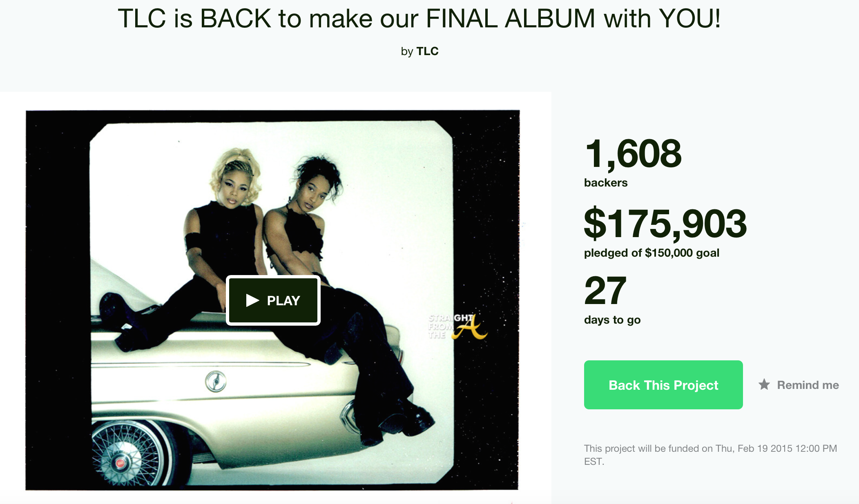Select the Remind me text link
Image resolution: width=859 pixels, height=504 pixels.
(x=808, y=385)
